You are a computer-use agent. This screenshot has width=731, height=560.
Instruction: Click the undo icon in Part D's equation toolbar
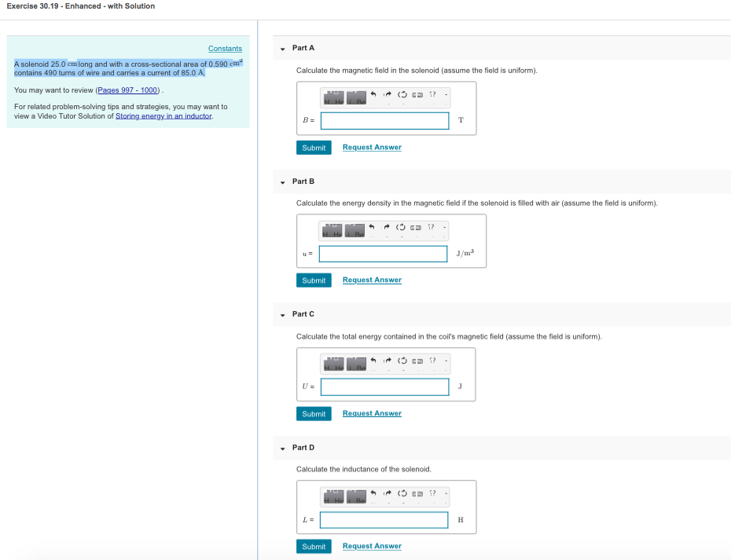(373, 495)
